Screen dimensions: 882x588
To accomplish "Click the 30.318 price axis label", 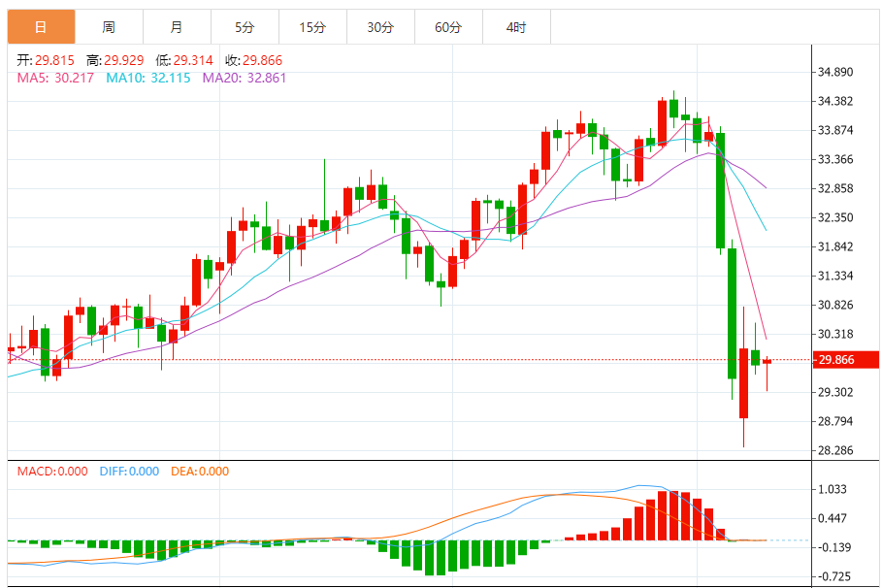I will click(x=835, y=334).
